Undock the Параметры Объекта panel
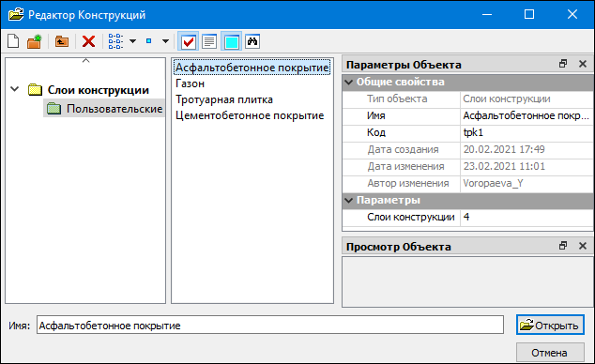The width and height of the screenshot is (595, 364). click(563, 64)
